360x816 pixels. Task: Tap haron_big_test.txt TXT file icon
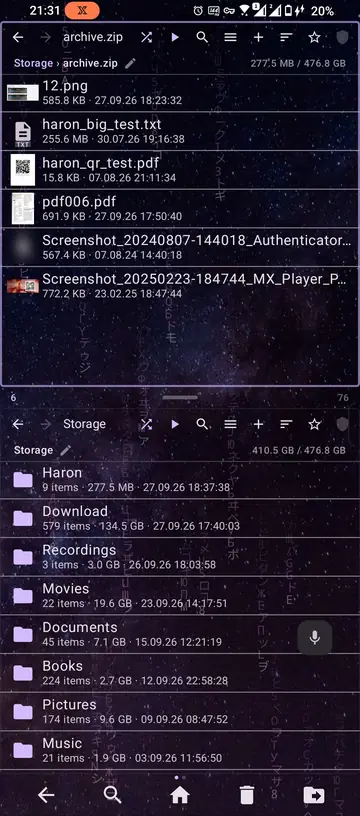point(23,134)
